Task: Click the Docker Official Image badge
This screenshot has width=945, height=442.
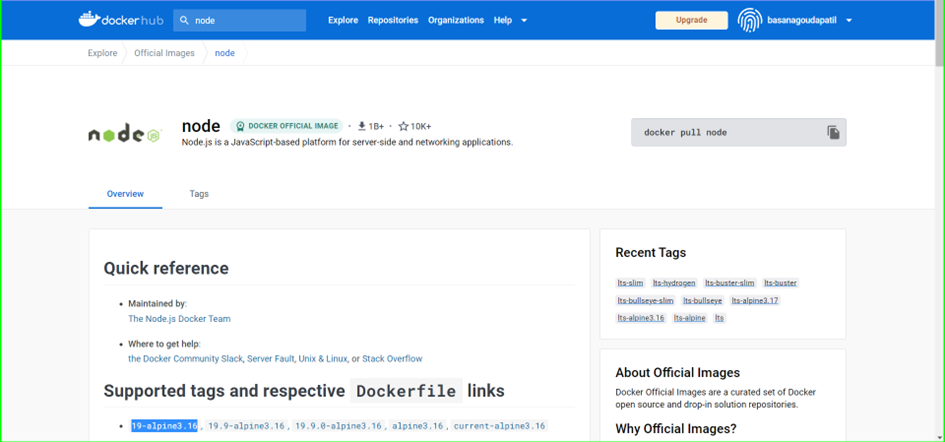Action: click(286, 126)
